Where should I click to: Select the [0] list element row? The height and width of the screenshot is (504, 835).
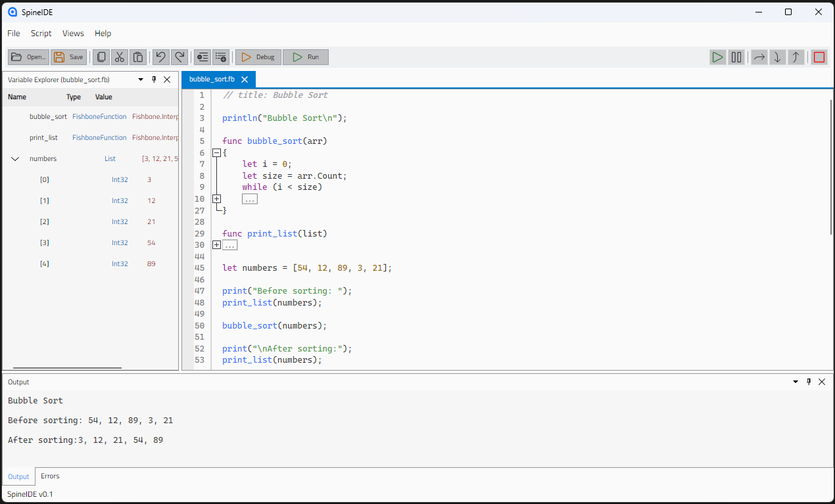(x=91, y=179)
